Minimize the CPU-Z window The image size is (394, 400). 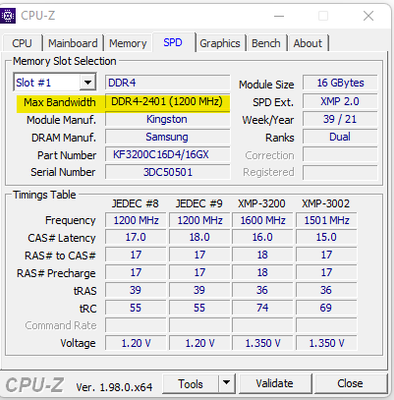279,16
